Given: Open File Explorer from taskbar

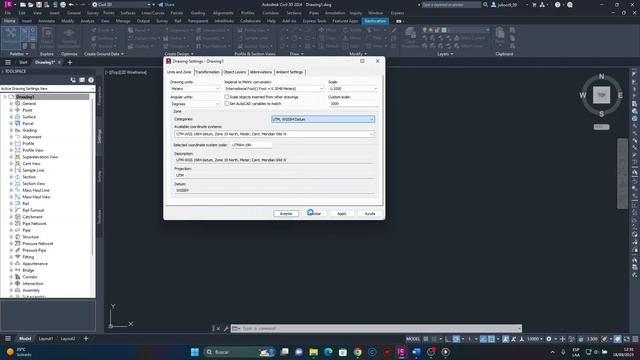Looking at the screenshot, I should [x=313, y=352].
